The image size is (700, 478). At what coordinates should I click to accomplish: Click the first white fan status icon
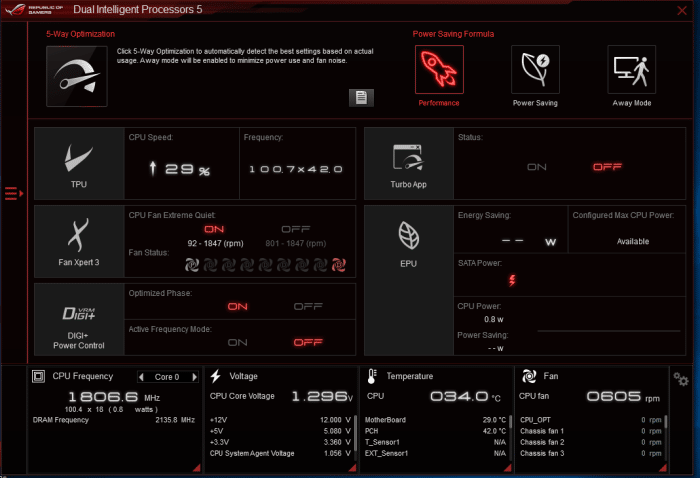click(x=192, y=265)
